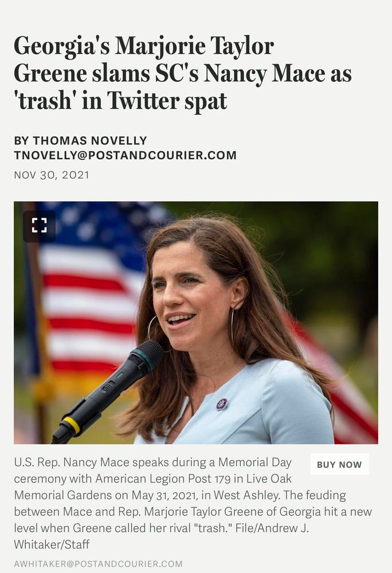Click the Marjorie Taylor Greene headline
Screen dimensions: 392x573
point(183,73)
